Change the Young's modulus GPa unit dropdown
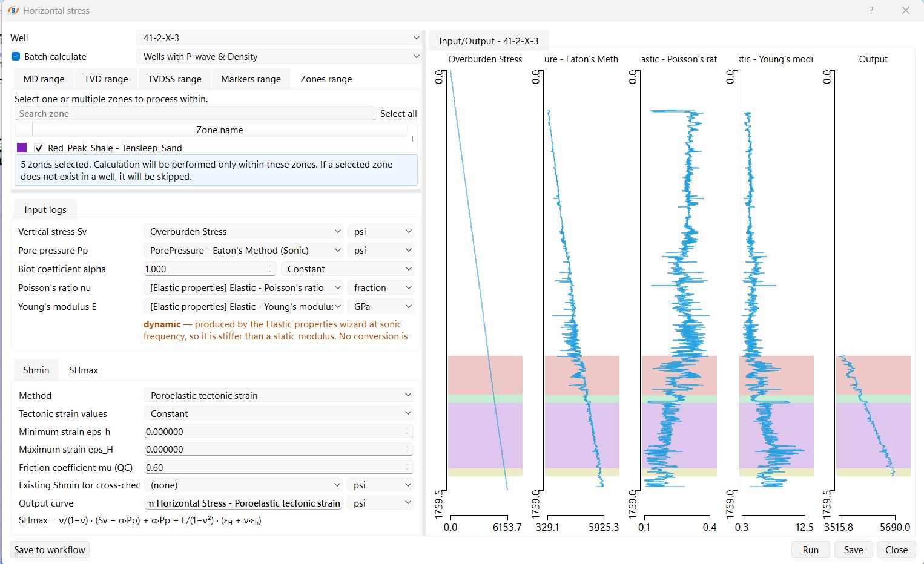 pyautogui.click(x=381, y=307)
